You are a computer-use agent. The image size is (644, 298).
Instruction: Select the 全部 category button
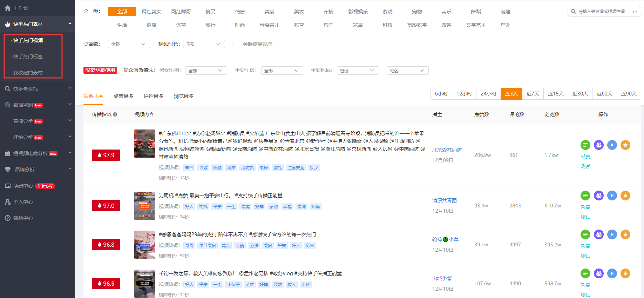[122, 12]
